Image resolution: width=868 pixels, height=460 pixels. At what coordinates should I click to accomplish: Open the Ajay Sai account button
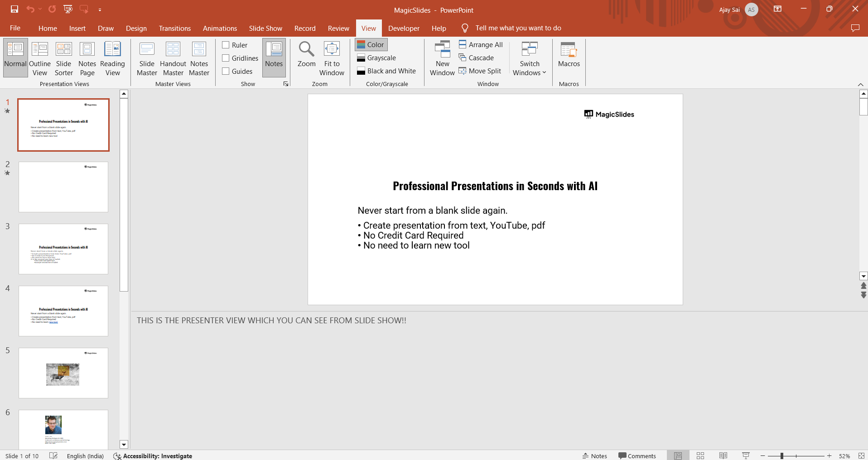(x=738, y=10)
